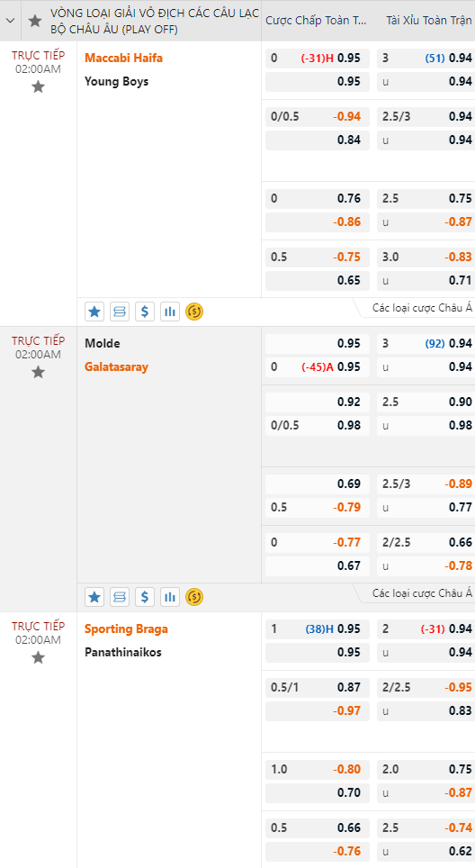Open statistics bar chart icon for Molde match
Image resolution: width=475 pixels, height=868 pixels.
[x=170, y=597]
